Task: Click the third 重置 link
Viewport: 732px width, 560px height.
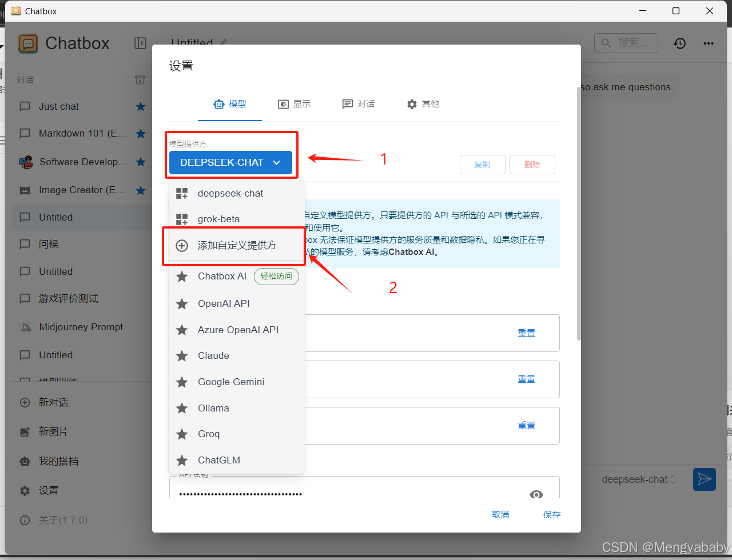Action: click(527, 426)
